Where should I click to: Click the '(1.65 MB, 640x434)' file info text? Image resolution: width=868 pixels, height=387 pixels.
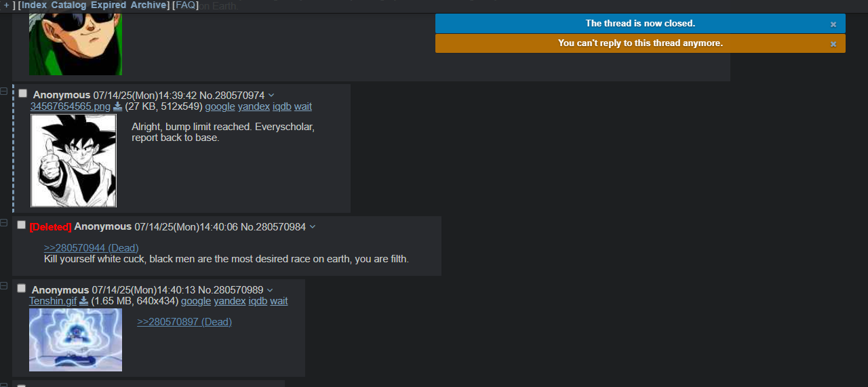pos(134,301)
